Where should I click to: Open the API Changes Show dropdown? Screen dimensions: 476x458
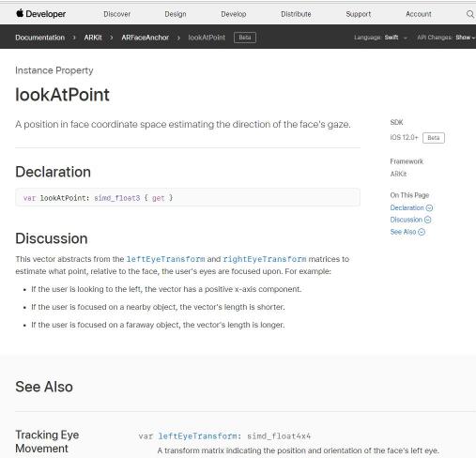(465, 38)
